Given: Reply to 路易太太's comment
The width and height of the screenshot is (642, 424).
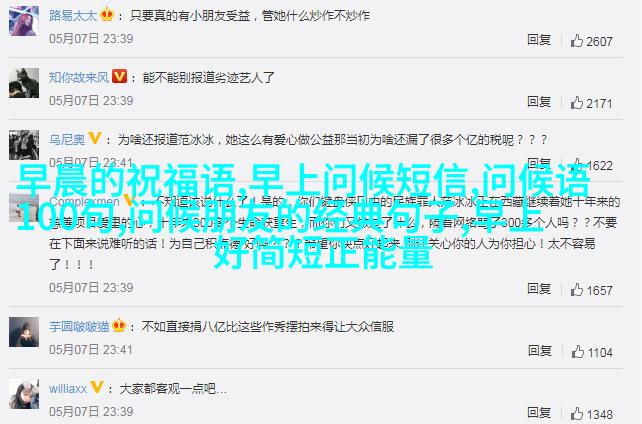Looking at the screenshot, I should [x=539, y=40].
